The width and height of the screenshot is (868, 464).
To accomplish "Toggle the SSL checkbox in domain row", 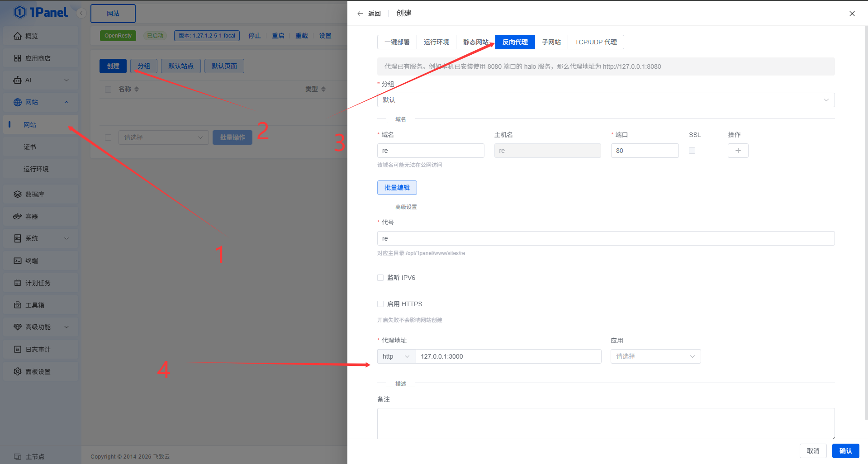I will pos(692,151).
